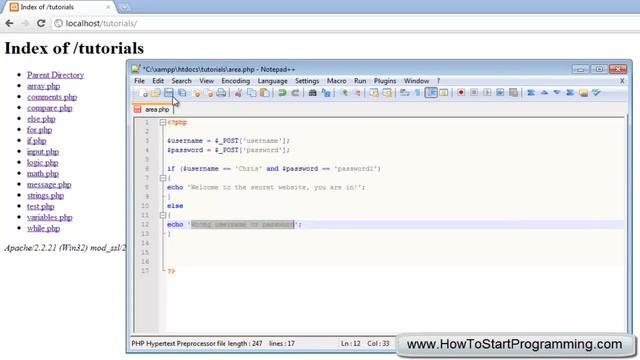This screenshot has width=640, height=360.
Task: Open the Macro menu
Action: click(336, 81)
